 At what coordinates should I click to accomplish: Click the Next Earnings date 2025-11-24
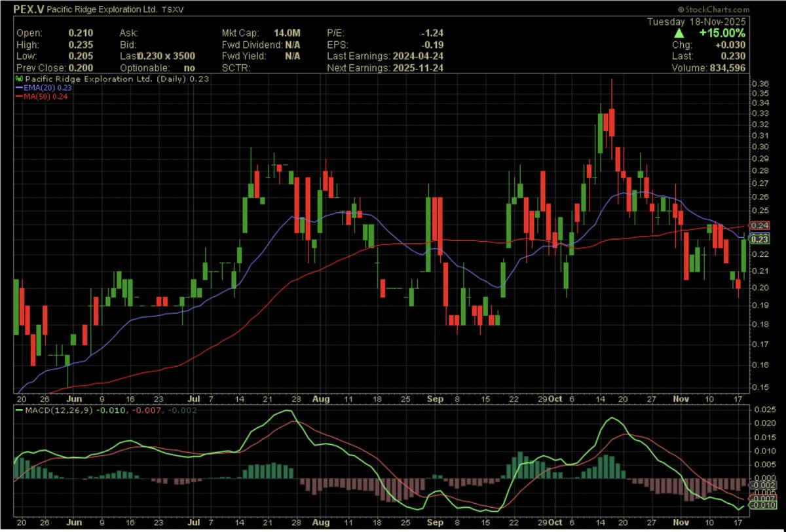point(417,68)
